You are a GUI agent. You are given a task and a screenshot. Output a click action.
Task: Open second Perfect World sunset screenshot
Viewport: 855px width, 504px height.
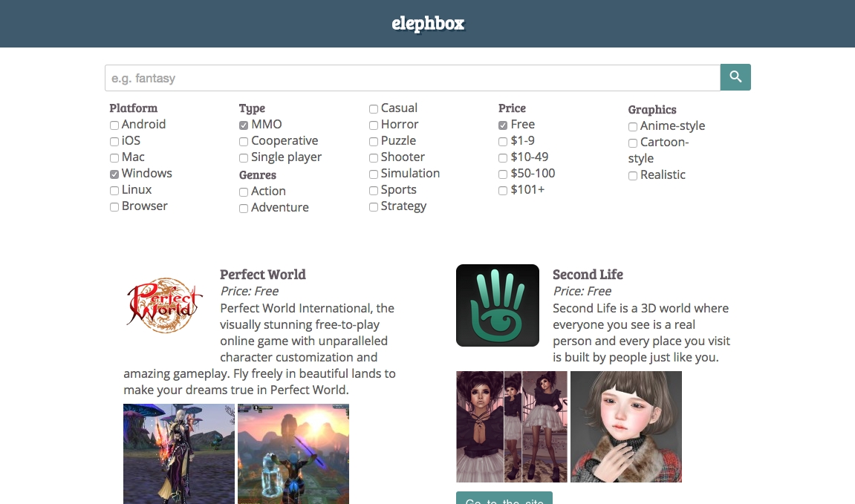293,454
